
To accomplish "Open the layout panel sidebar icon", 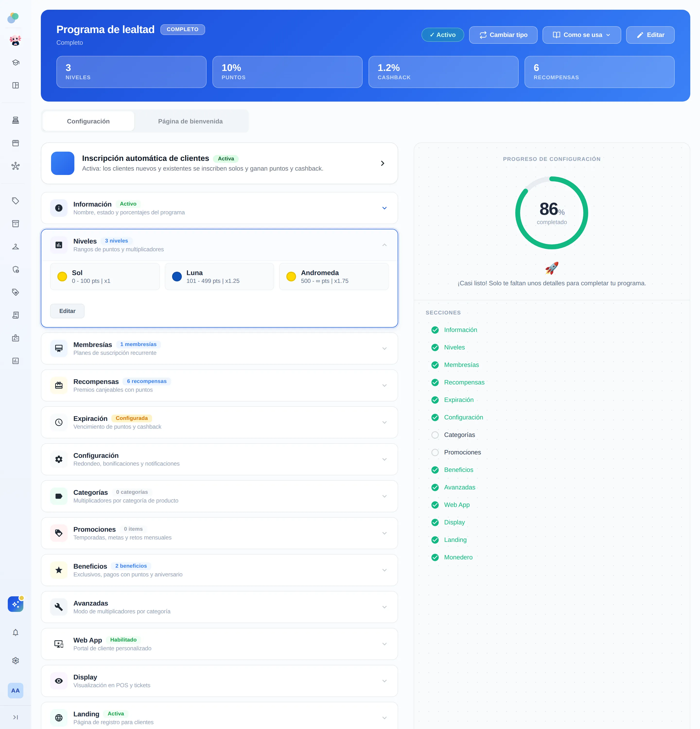I will 15,86.
